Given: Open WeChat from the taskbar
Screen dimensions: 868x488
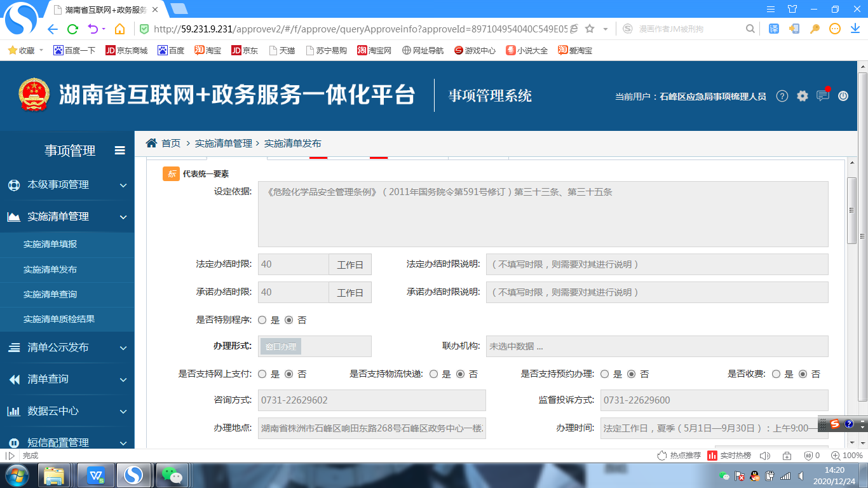Looking at the screenshot, I should click(172, 475).
